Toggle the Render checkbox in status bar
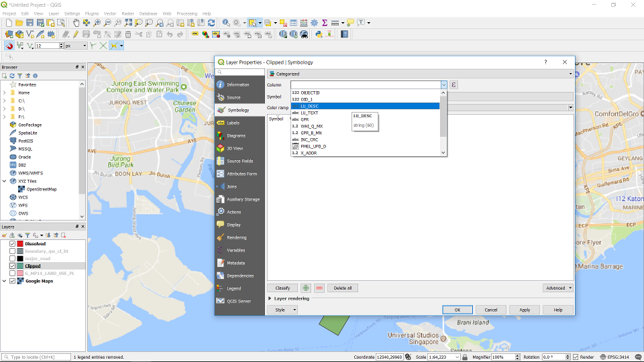 click(x=576, y=357)
